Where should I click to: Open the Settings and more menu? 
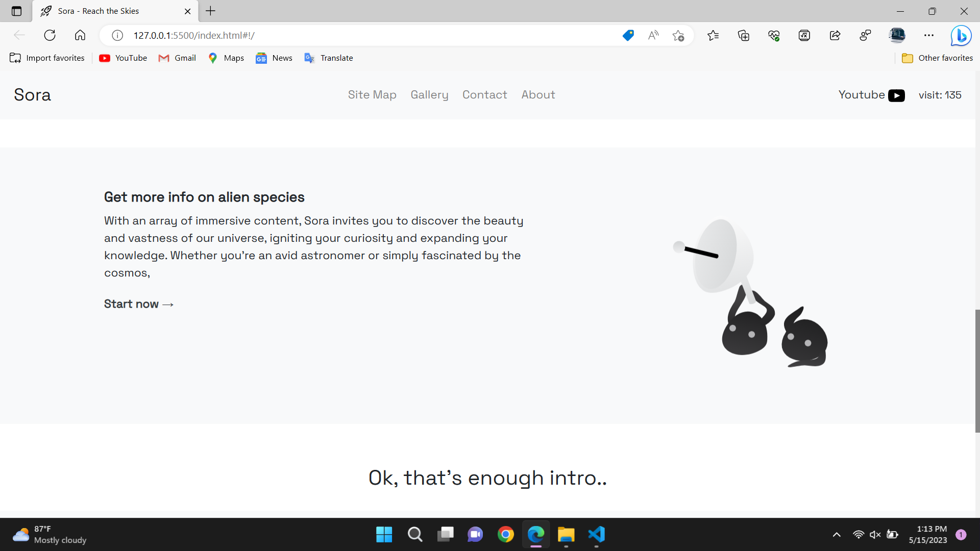[x=929, y=35]
